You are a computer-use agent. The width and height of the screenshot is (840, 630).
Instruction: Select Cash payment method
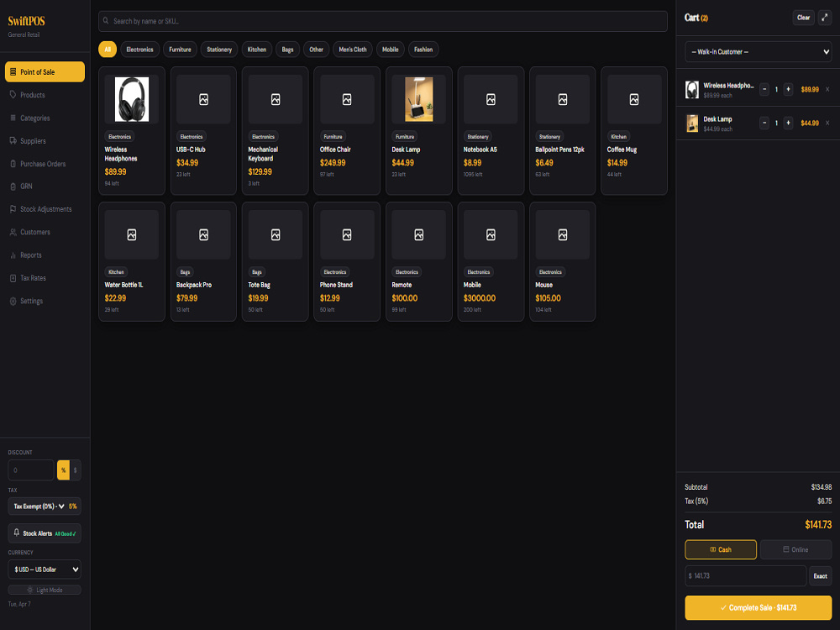point(721,549)
